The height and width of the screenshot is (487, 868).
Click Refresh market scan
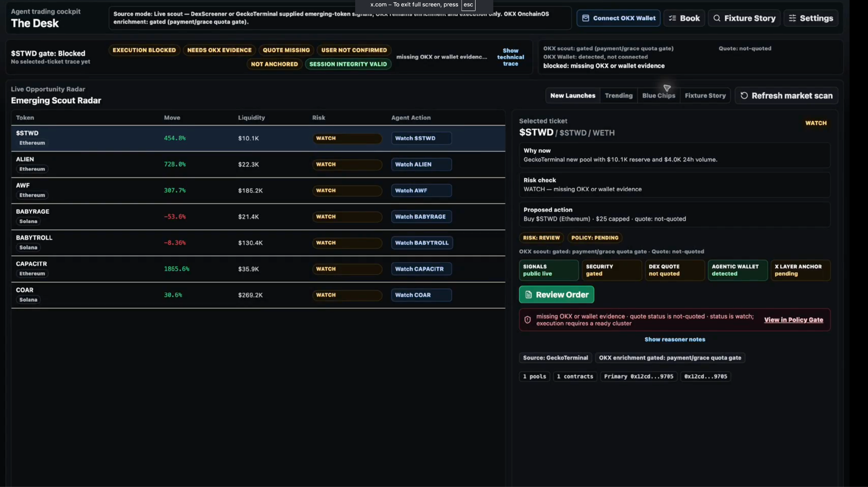coord(786,95)
